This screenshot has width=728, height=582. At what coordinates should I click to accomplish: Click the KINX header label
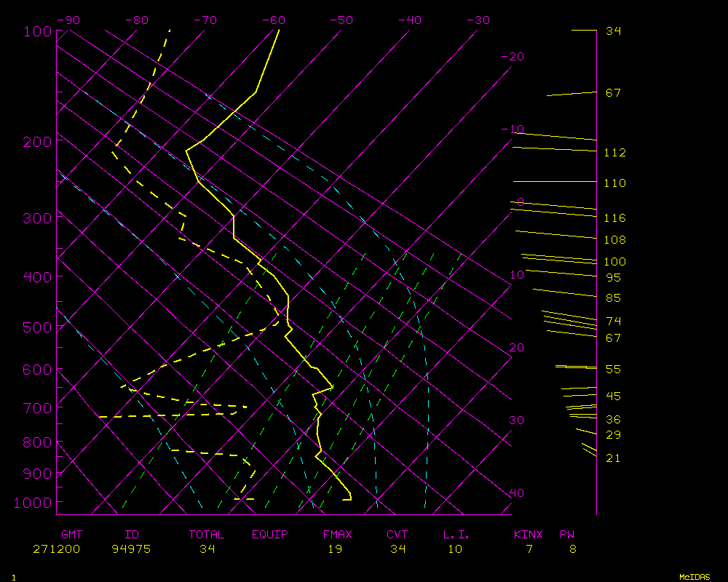[529, 535]
